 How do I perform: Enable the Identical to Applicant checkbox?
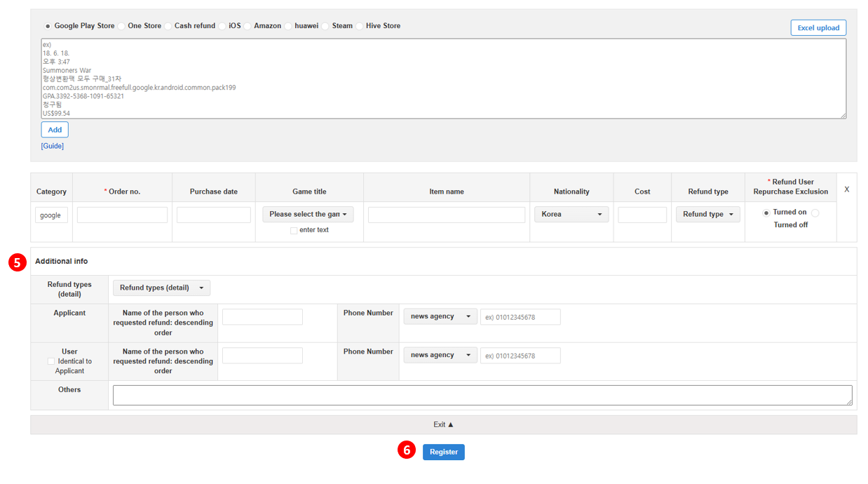point(50,361)
